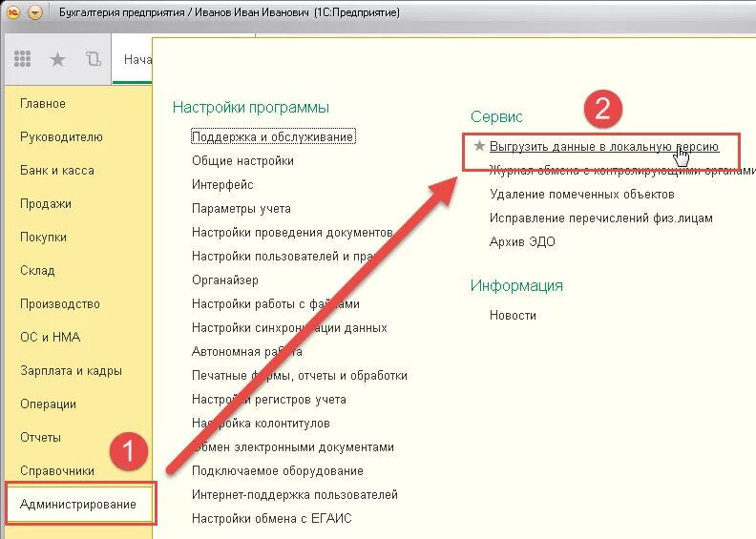Open Архив ЭДО
Image resolution: width=756 pixels, height=539 pixels.
(522, 241)
